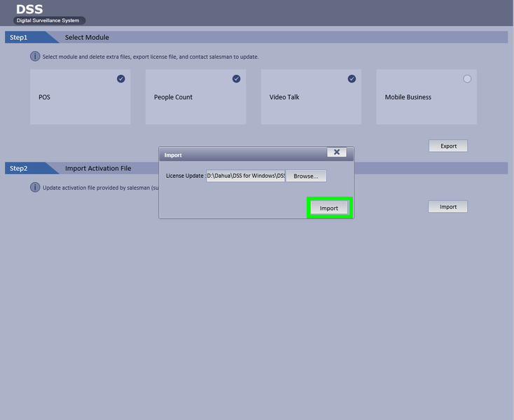Screen dimensions: 514x420
Task: Select the People Count module card
Action: (x=195, y=97)
